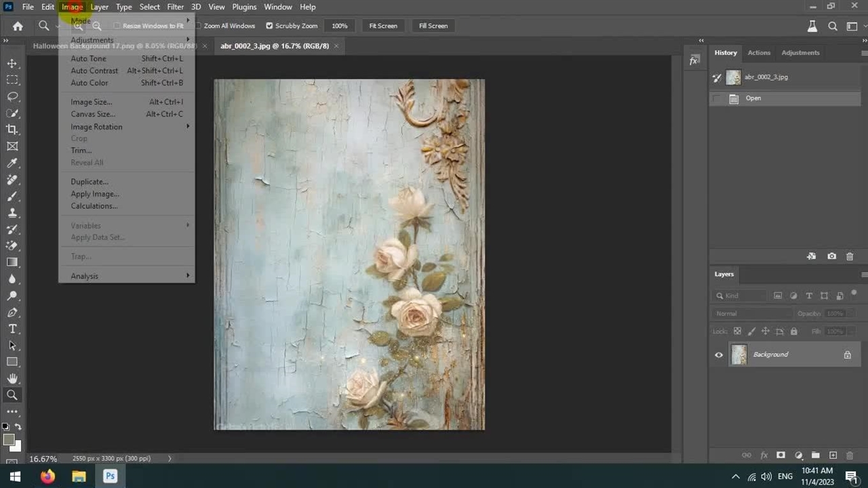
Task: Choose Canvas Size from Image menu
Action: point(93,114)
